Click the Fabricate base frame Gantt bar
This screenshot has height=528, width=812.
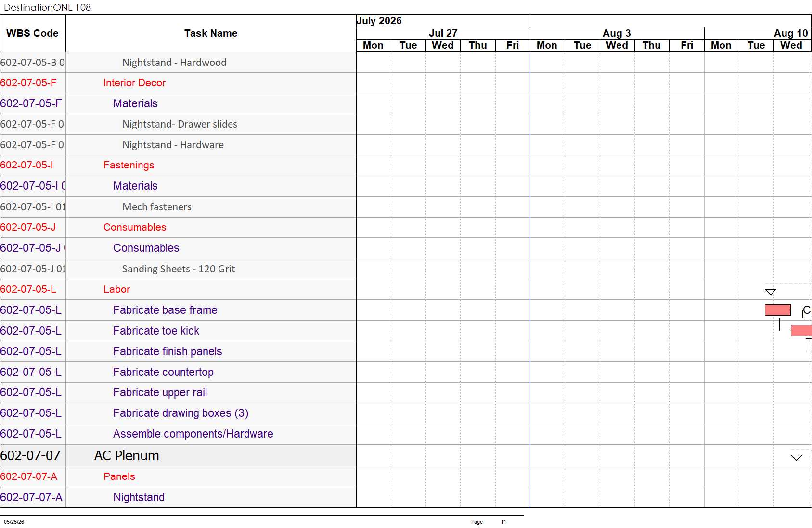(777, 310)
